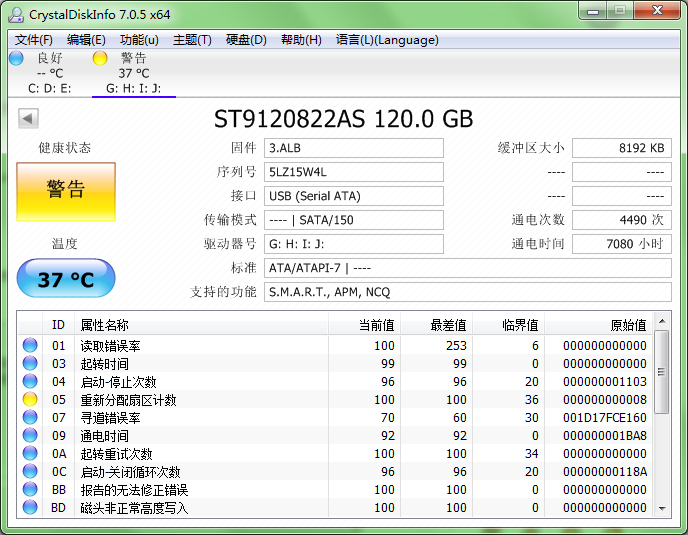688x535 pixels.
Task: Select the 寻道错误率 attribute row
Action: click(x=335, y=417)
